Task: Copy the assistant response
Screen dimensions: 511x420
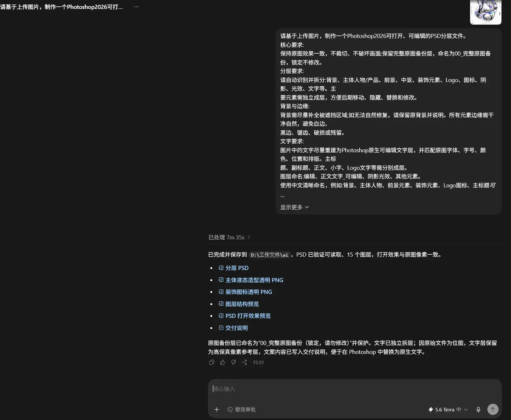Action: click(212, 362)
